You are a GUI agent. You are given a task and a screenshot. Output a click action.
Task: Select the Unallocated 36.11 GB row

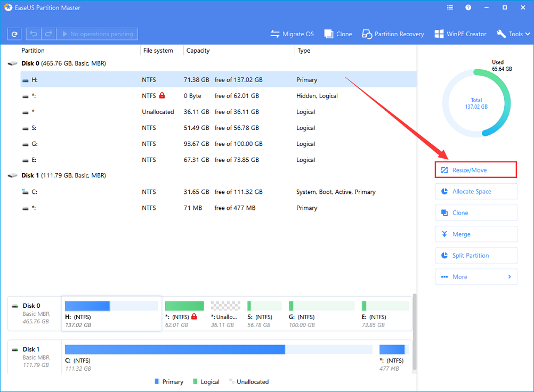[x=219, y=112]
